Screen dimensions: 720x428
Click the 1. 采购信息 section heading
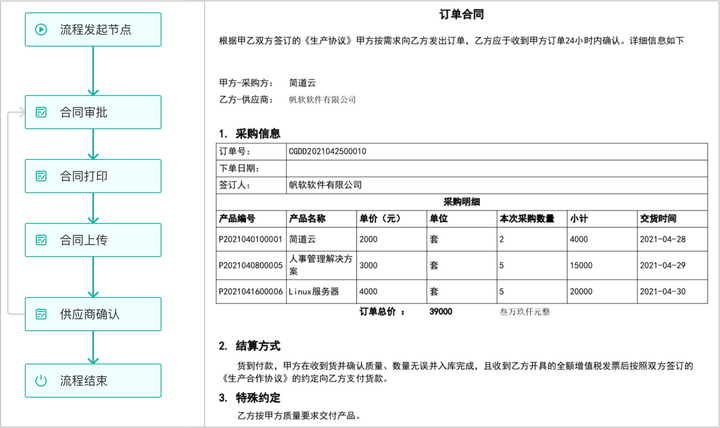coord(249,134)
